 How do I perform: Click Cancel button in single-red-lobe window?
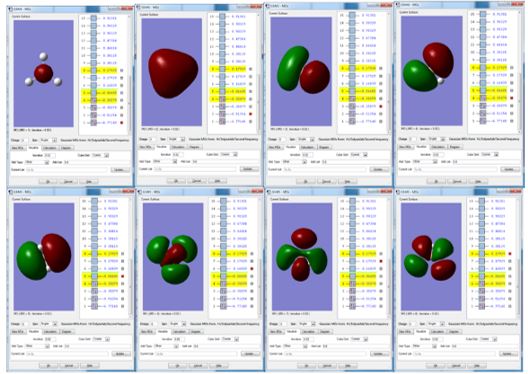point(197,181)
